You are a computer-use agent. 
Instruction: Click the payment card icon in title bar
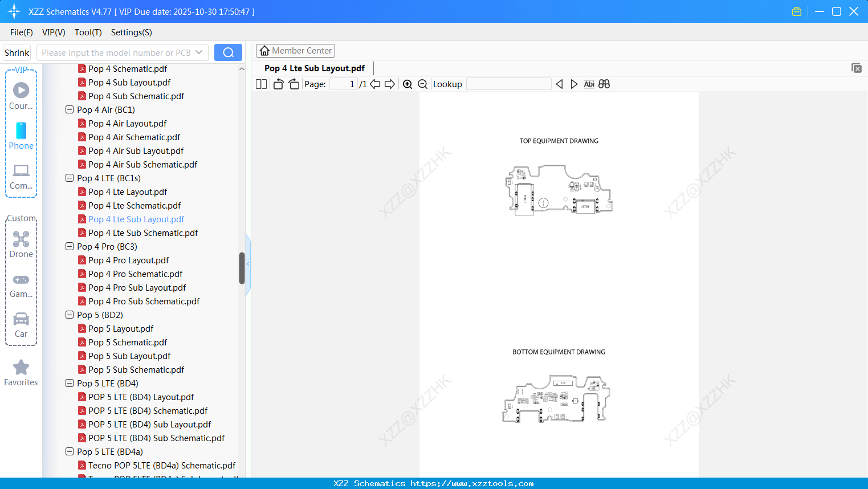(x=796, y=11)
